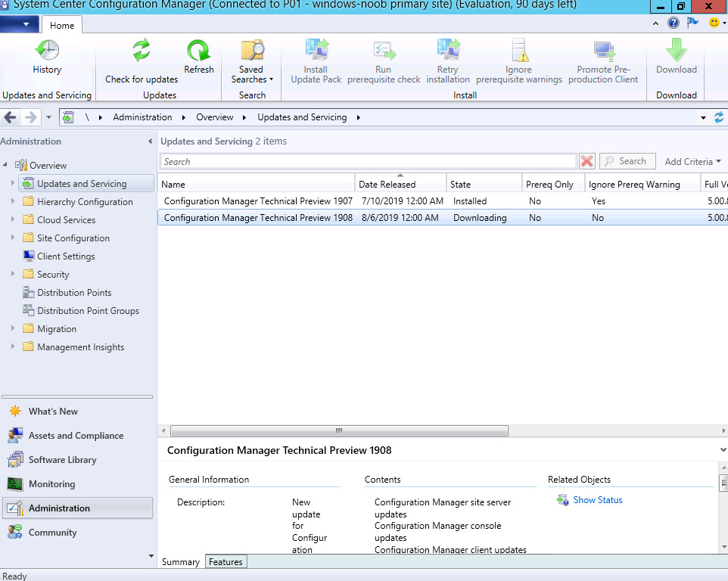This screenshot has width=728, height=581.
Task: Select Administration workspace
Action: [77, 508]
